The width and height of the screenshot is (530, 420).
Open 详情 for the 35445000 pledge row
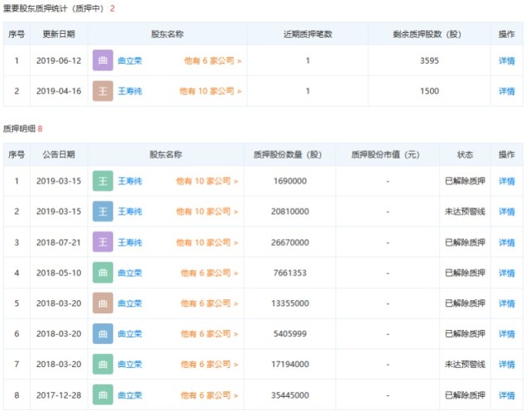tap(506, 395)
